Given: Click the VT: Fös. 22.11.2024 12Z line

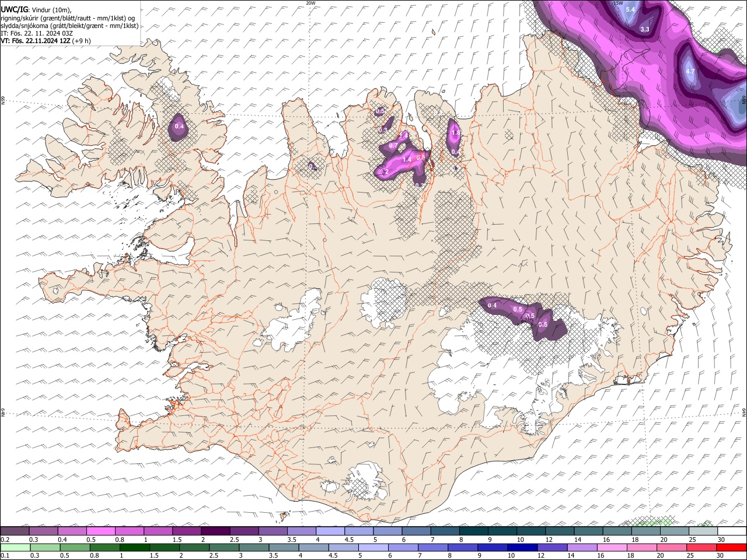Looking at the screenshot, I should [46, 41].
